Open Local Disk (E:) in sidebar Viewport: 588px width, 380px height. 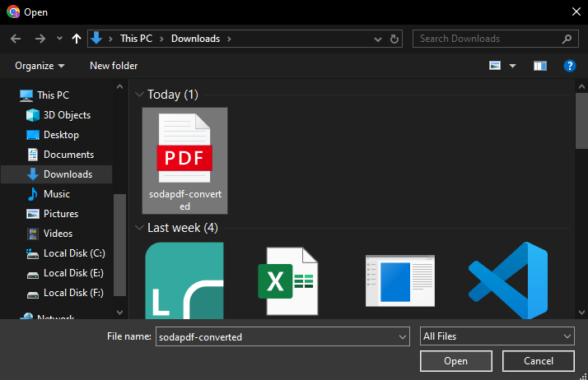click(73, 273)
